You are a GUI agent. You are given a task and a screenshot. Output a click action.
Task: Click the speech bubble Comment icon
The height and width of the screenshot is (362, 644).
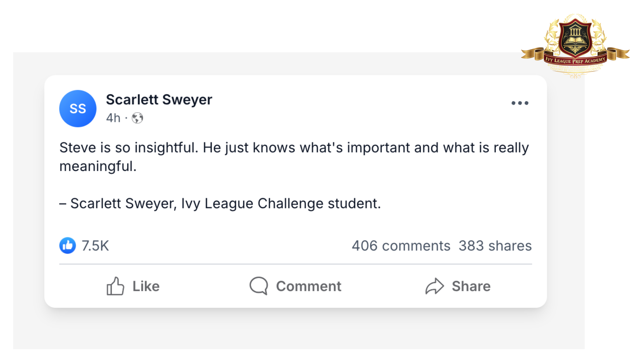click(259, 286)
